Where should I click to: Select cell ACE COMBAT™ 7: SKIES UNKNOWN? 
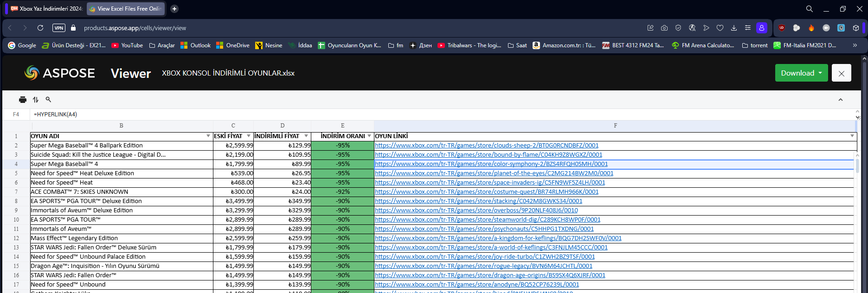pyautogui.click(x=122, y=192)
